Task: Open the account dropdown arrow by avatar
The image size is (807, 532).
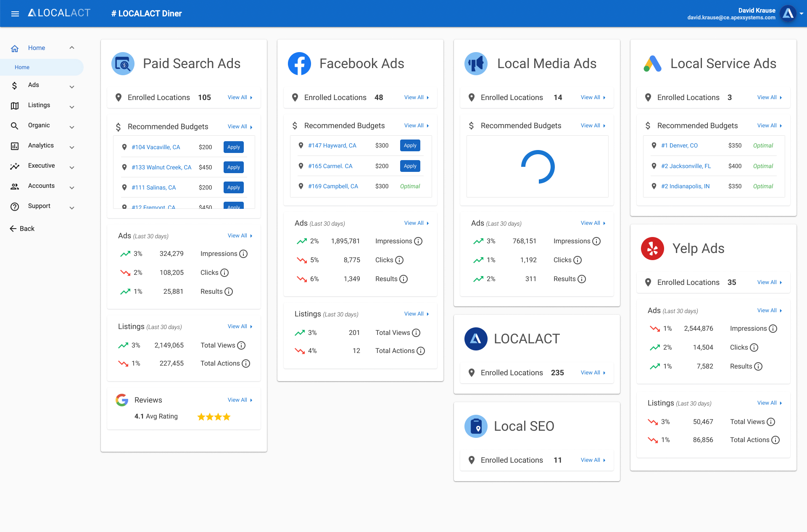Action: [x=801, y=13]
